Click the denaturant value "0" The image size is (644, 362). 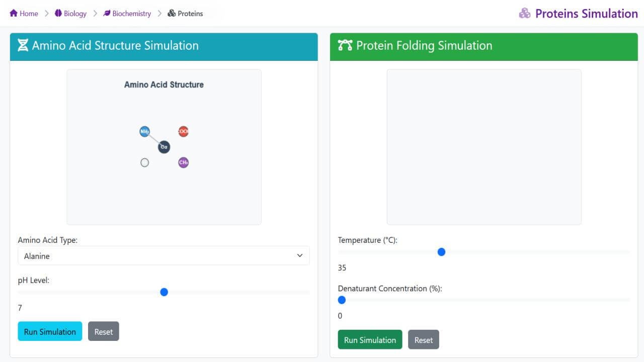pos(340,316)
